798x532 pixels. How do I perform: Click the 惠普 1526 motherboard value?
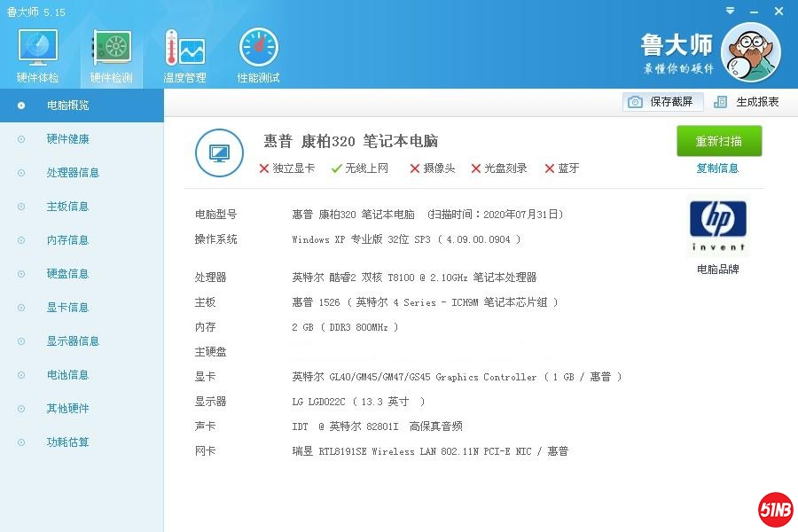(425, 302)
